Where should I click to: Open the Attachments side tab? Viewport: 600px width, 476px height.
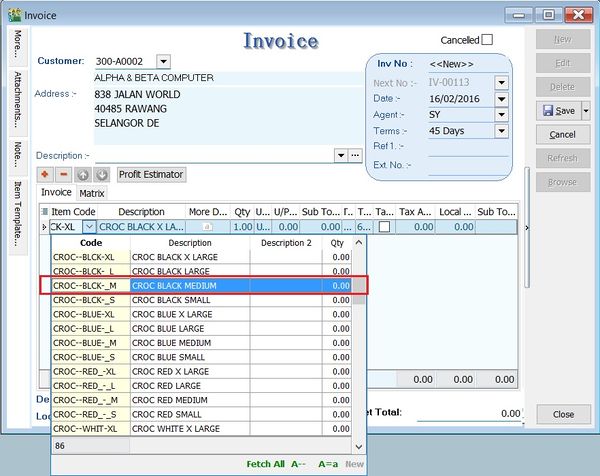point(18,102)
